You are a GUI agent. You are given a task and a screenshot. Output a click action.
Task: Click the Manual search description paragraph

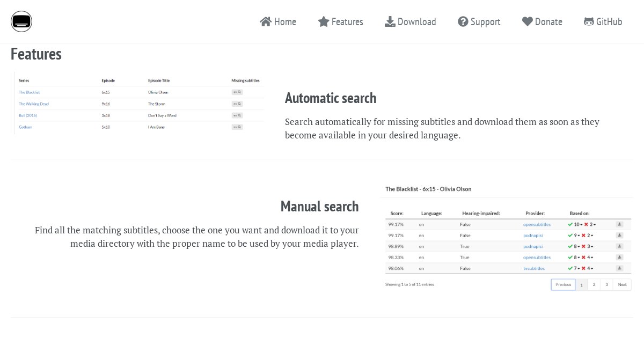coord(196,237)
